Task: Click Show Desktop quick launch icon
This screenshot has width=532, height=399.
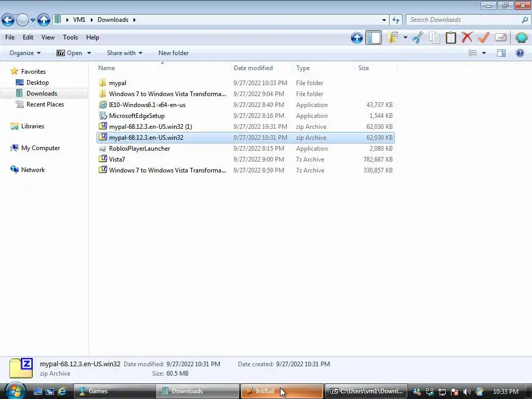Action: (x=38, y=391)
